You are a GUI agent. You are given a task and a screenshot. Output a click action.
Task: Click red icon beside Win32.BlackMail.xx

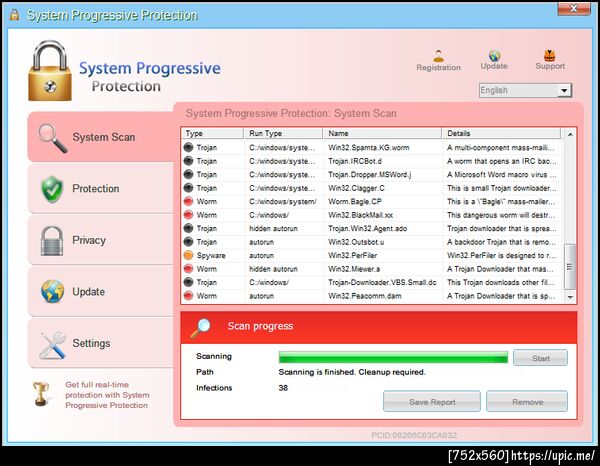pyautogui.click(x=188, y=215)
